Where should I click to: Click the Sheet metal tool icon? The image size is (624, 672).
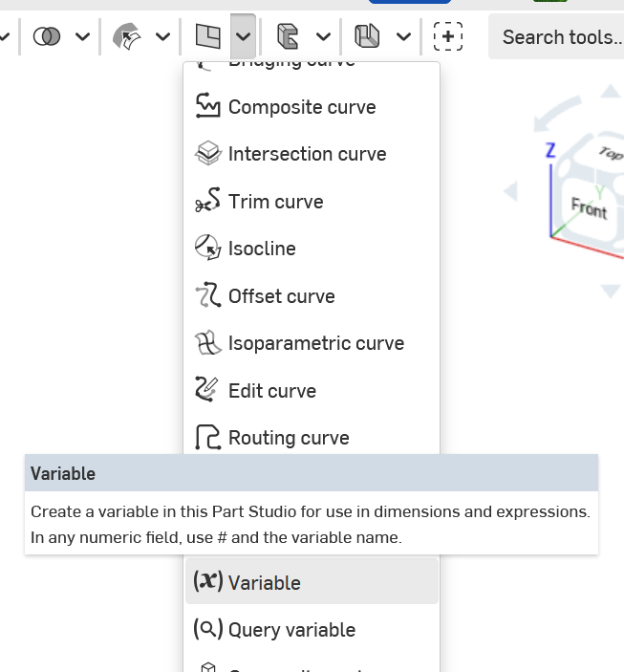pyautogui.click(x=368, y=36)
